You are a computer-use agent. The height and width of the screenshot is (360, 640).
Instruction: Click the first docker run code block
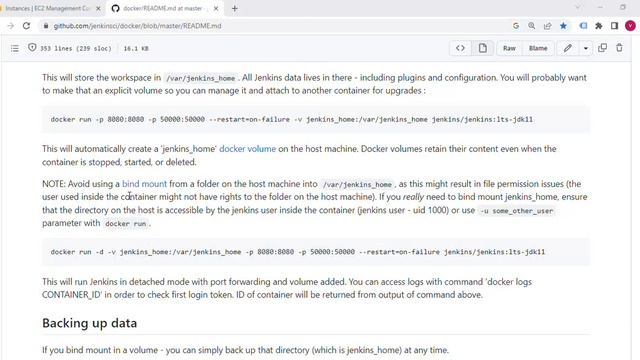click(316, 119)
